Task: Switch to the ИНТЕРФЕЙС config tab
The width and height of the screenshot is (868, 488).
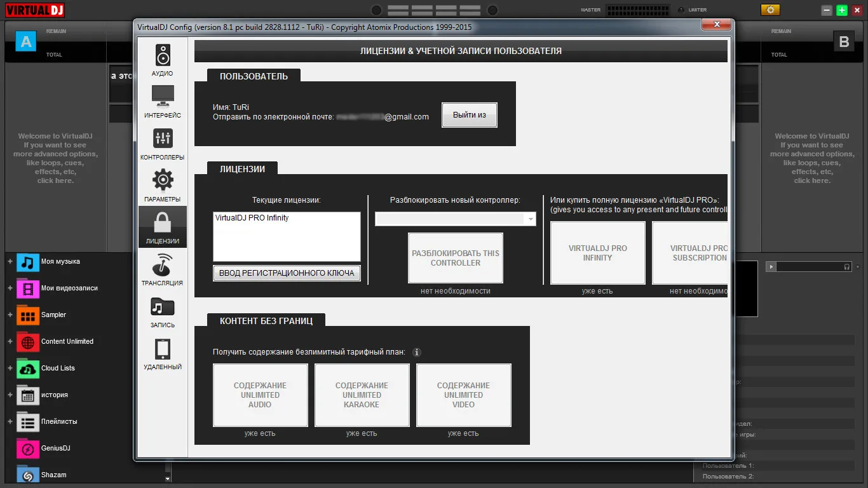Action: tap(163, 102)
